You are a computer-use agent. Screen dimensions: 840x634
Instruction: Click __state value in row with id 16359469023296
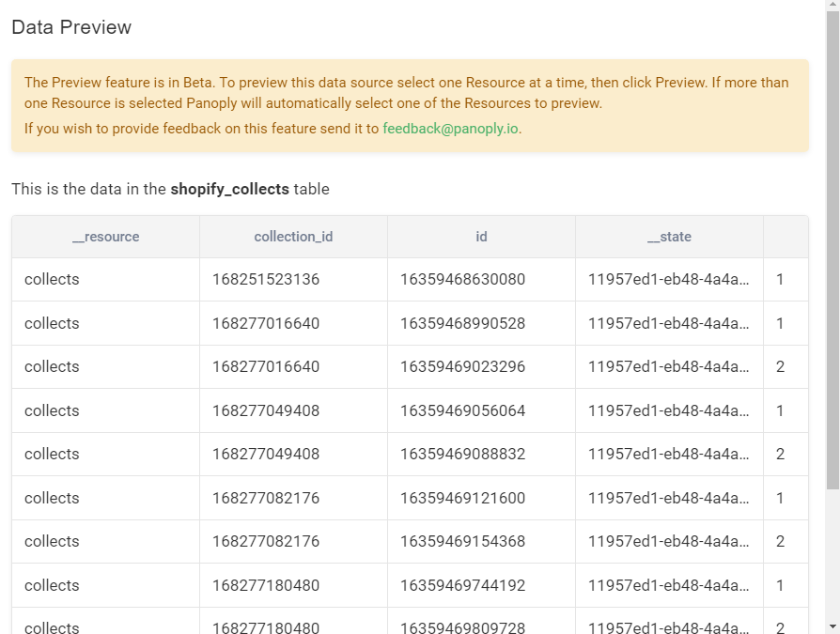[669, 367]
